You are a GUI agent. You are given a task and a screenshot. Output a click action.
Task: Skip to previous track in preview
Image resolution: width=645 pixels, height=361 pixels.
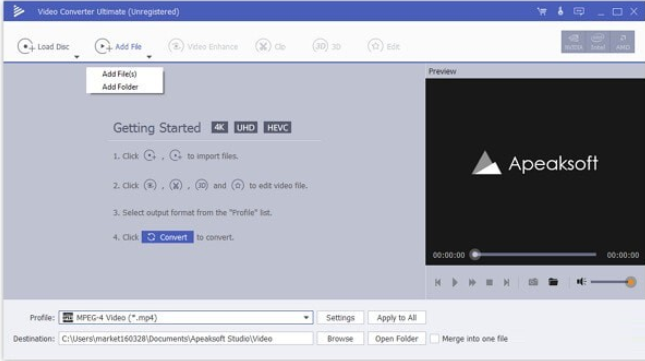[438, 282]
